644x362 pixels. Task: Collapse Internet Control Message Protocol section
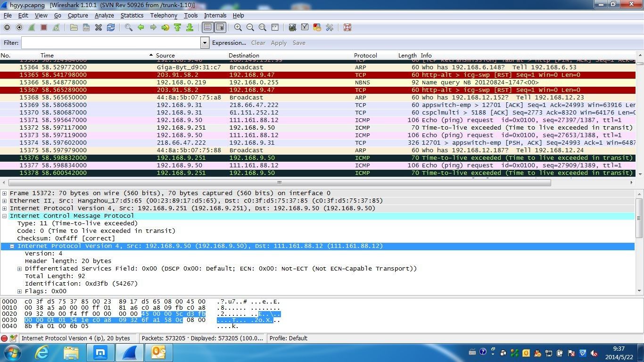tap(5, 216)
